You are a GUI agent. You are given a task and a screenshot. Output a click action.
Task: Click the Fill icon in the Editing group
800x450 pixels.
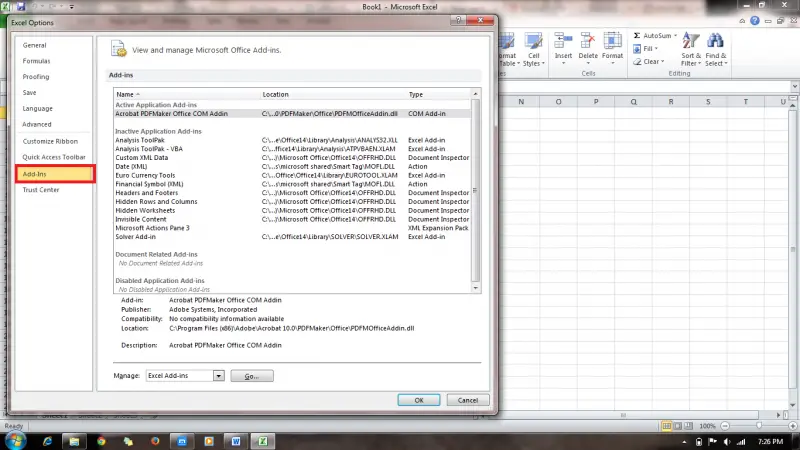[637, 49]
